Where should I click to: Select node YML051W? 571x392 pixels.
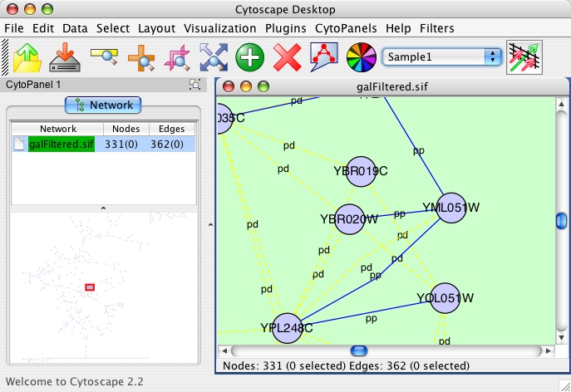(x=450, y=208)
